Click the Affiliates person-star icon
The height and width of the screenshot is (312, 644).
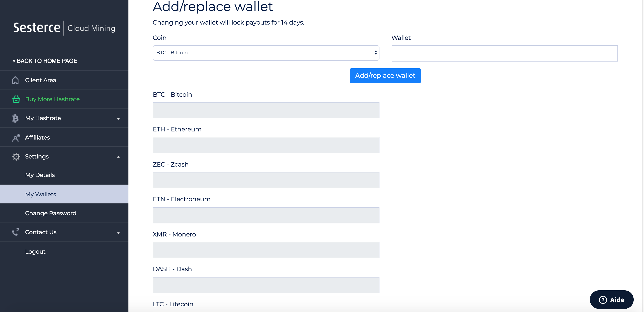tap(16, 138)
